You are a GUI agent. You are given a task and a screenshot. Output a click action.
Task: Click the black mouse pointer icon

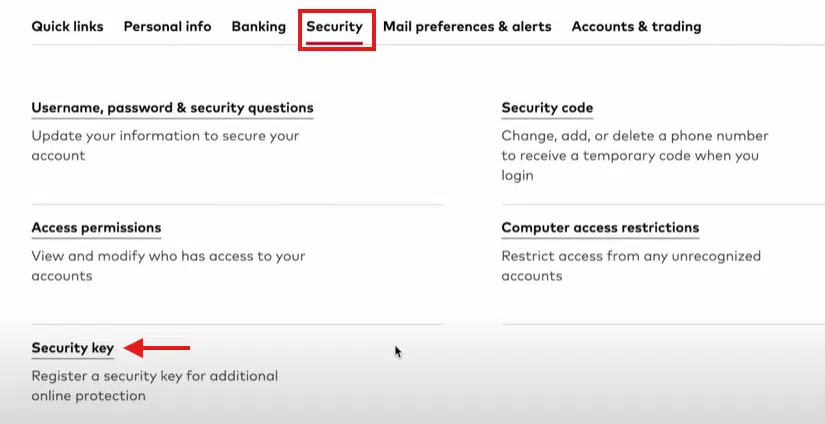(398, 352)
